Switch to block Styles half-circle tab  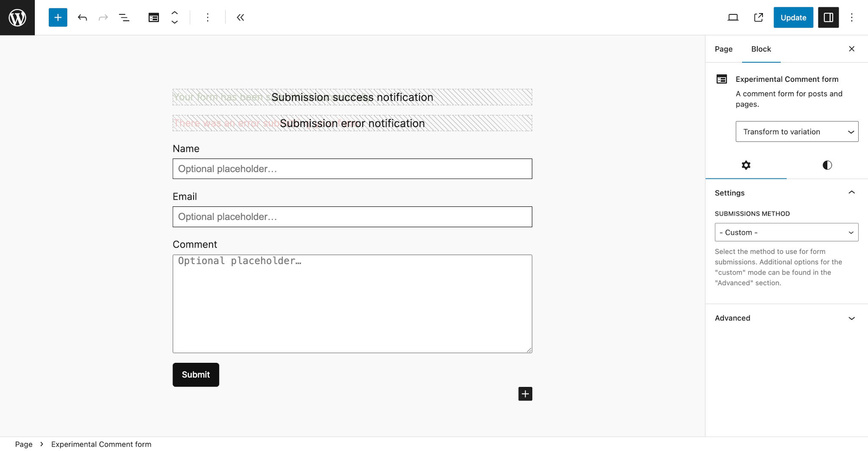(827, 165)
